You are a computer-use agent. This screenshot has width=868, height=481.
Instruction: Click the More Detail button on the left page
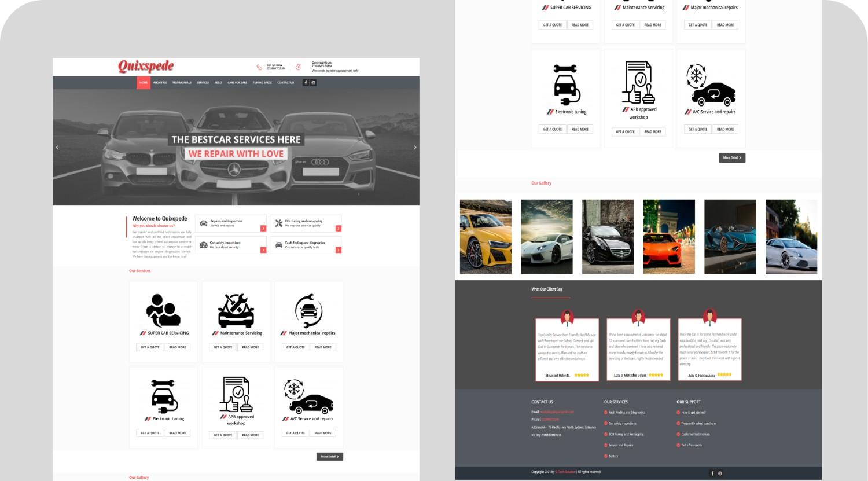[330, 457]
